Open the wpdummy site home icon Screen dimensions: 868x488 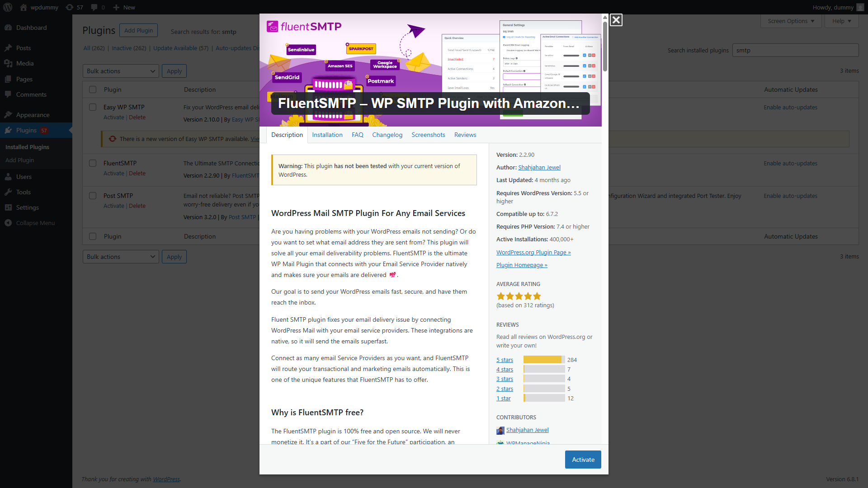(24, 7)
